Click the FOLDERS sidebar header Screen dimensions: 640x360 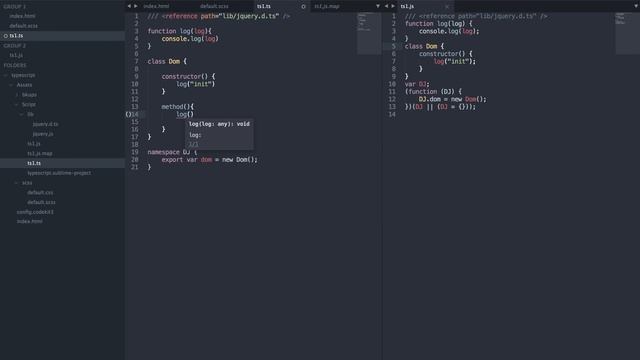pos(15,65)
